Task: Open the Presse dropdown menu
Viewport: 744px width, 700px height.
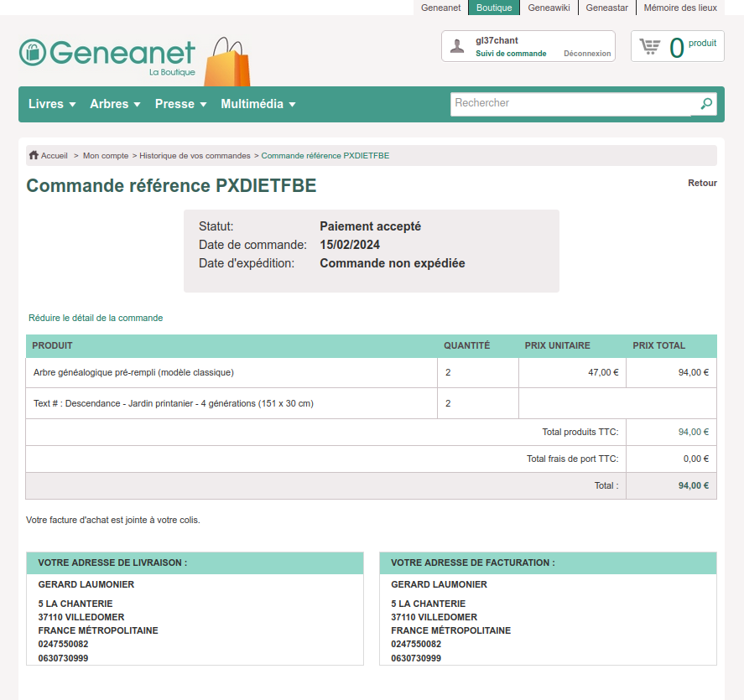Action: (x=180, y=104)
